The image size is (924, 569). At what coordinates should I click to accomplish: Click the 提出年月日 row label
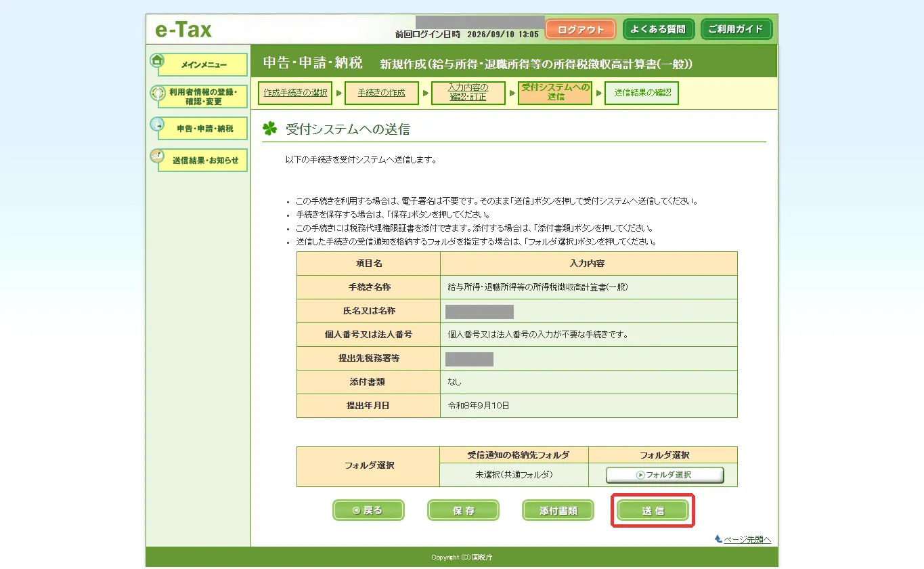point(368,406)
